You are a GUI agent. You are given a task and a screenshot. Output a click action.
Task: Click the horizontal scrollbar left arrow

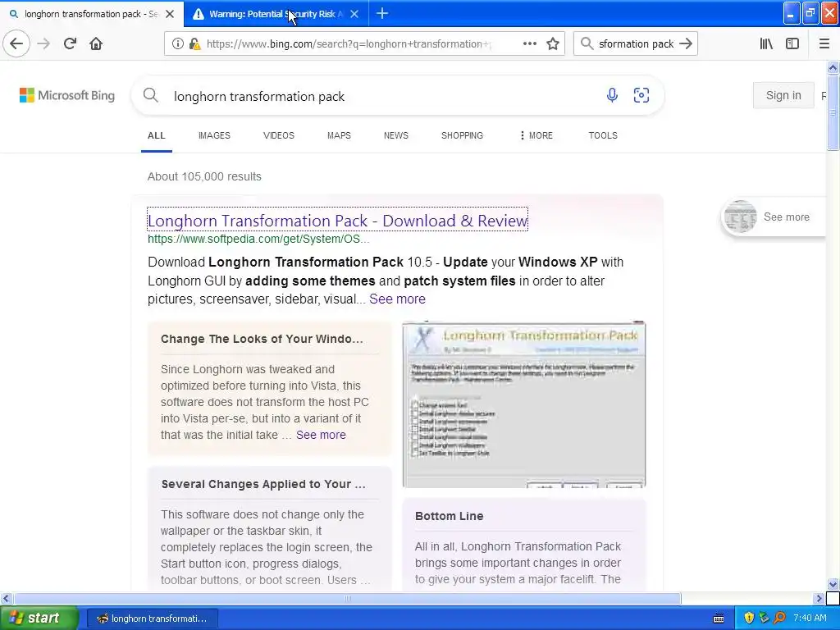6,598
